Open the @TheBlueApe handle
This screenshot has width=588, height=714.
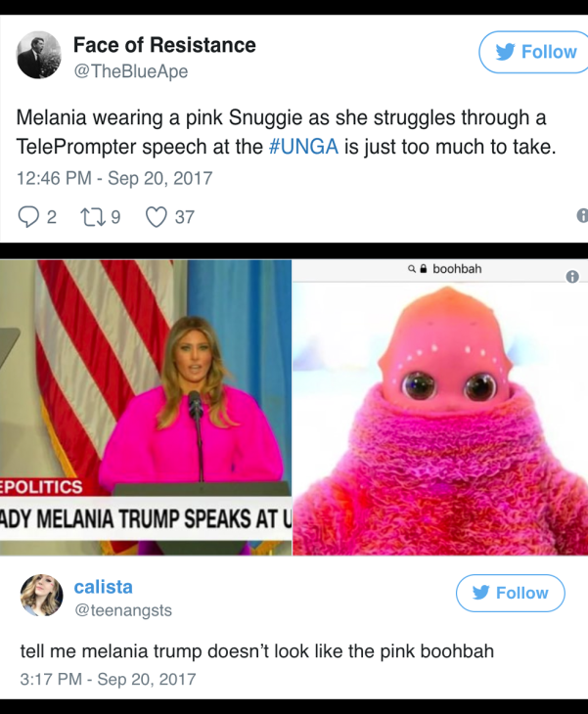coord(131,71)
